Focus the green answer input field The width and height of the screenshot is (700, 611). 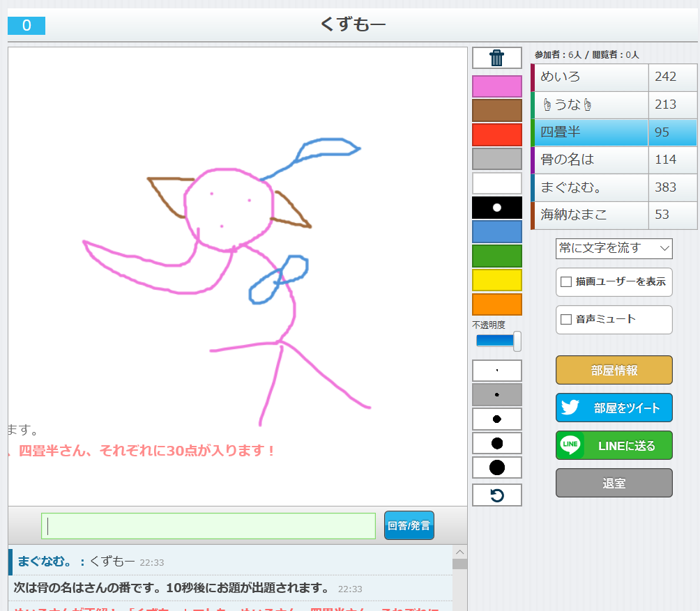tap(208, 526)
